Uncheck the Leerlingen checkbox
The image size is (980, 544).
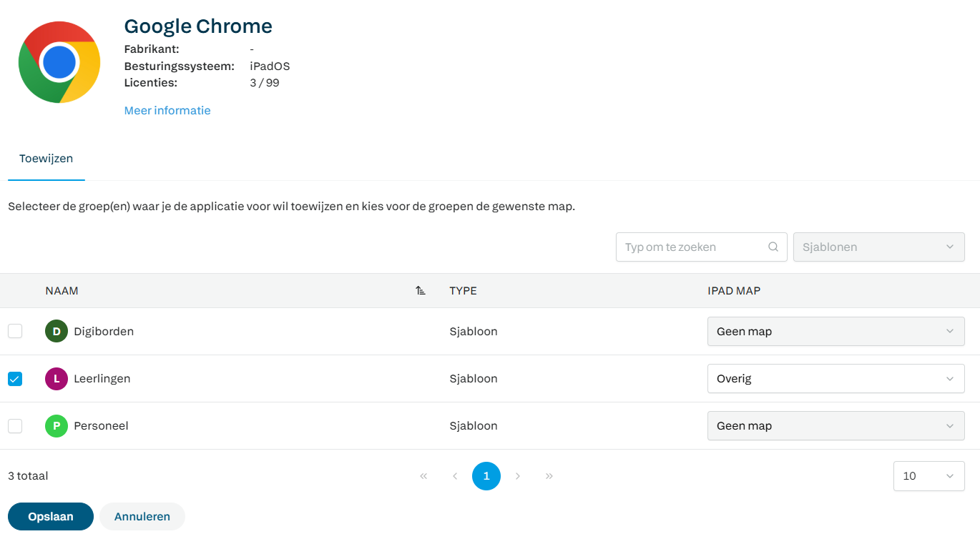pyautogui.click(x=15, y=379)
